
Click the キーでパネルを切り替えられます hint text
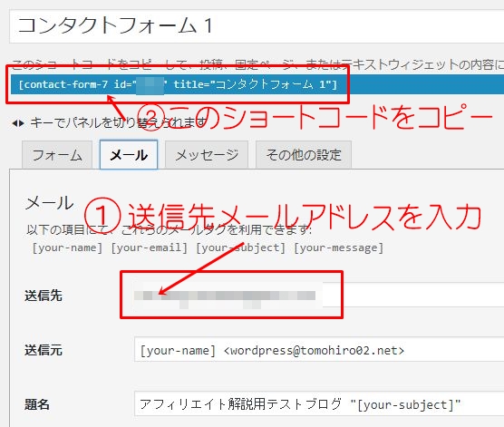point(118,122)
